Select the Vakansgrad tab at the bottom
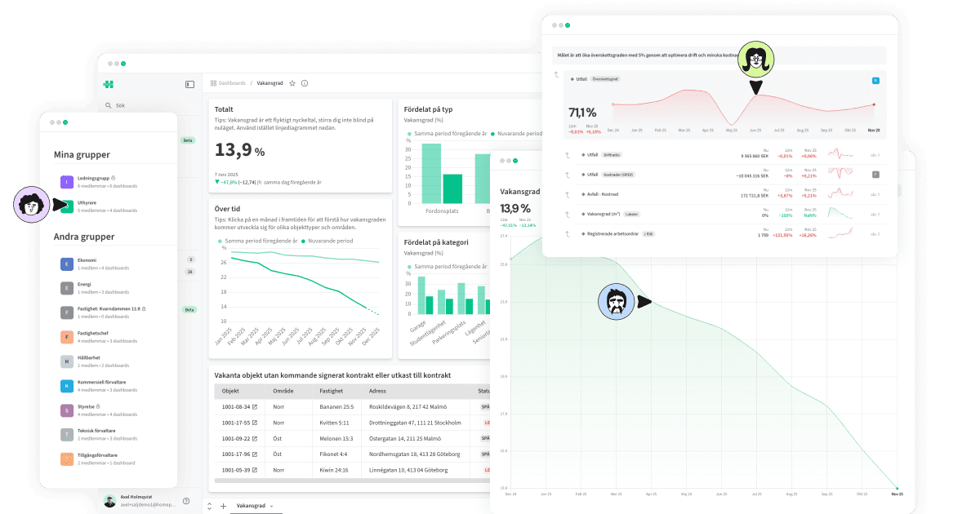The width and height of the screenshot is (980, 514). point(250,506)
